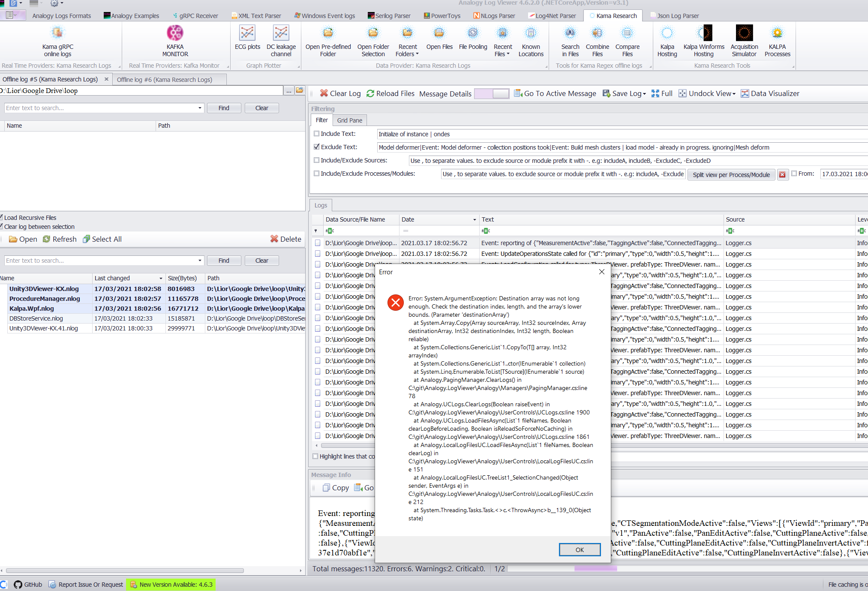Open Kalpa Hosting tool
Screen dimensions: 868x591
667,42
